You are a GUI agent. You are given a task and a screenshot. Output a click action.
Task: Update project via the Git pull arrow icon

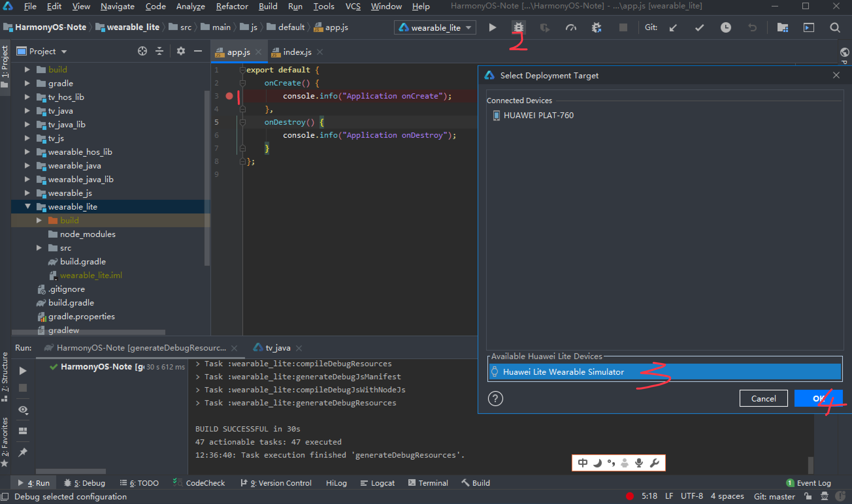click(x=673, y=27)
